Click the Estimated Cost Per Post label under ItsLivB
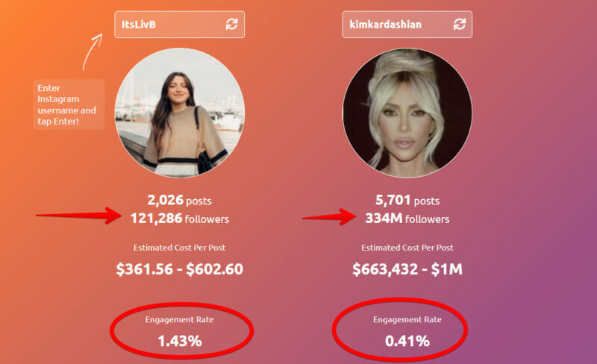This screenshot has height=364, width=597. click(x=179, y=248)
